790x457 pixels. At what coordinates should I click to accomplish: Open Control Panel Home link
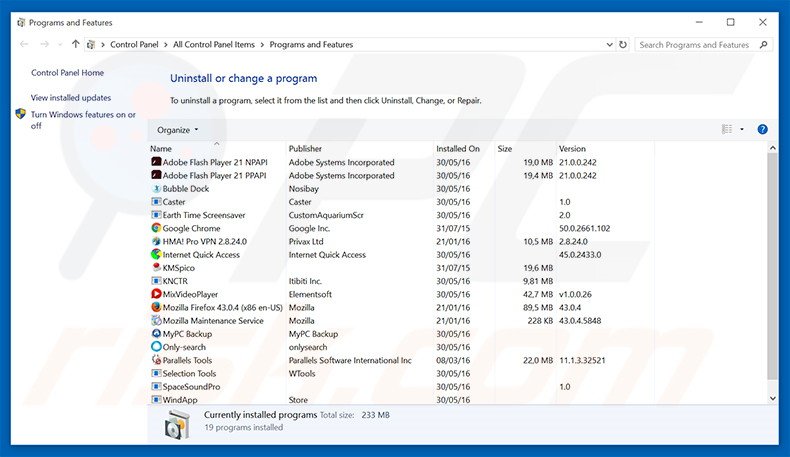click(x=68, y=73)
